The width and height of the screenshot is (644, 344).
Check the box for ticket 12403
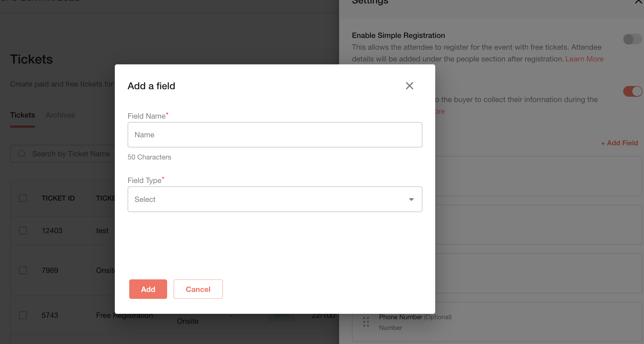(23, 230)
